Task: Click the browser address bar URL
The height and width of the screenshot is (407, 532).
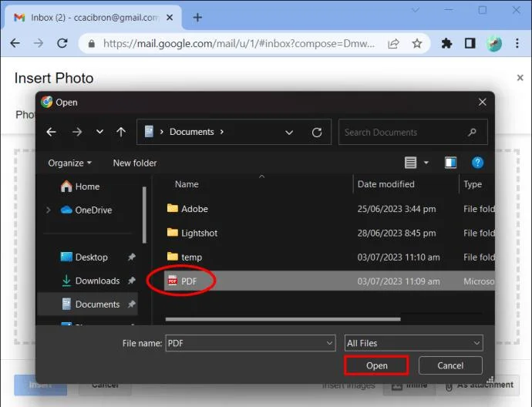Action: click(x=239, y=43)
